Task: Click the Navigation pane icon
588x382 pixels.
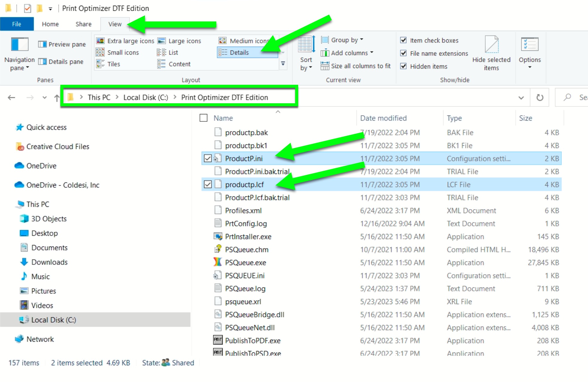Action: [19, 44]
